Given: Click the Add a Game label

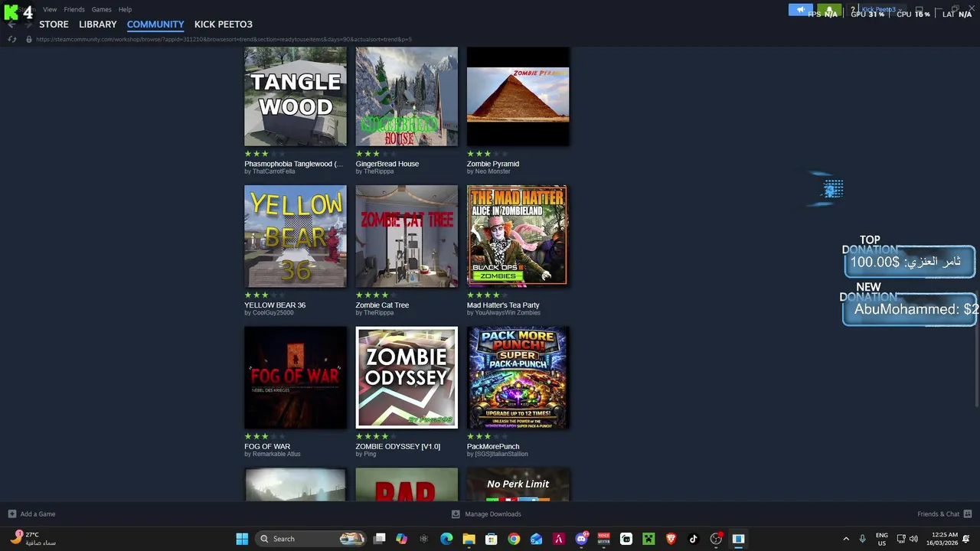Looking at the screenshot, I should tap(38, 514).
